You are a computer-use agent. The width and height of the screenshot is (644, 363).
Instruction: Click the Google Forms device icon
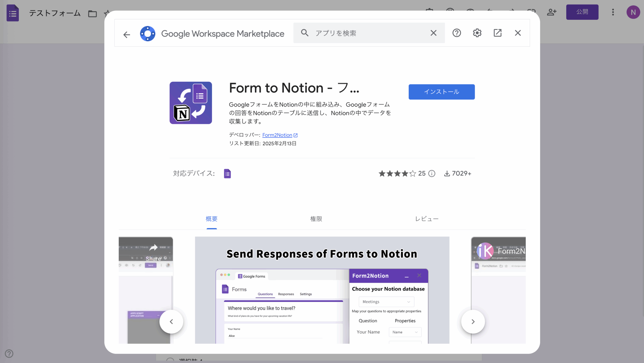[227, 173]
